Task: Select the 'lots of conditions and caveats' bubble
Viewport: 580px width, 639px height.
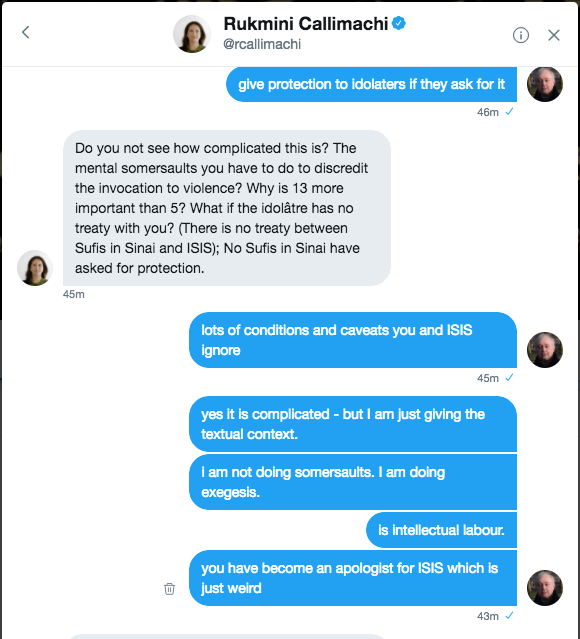Action: tap(353, 340)
